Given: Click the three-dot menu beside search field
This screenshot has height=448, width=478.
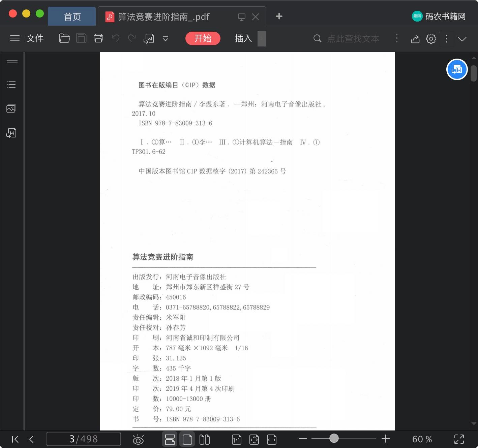Looking at the screenshot, I should 397,38.
